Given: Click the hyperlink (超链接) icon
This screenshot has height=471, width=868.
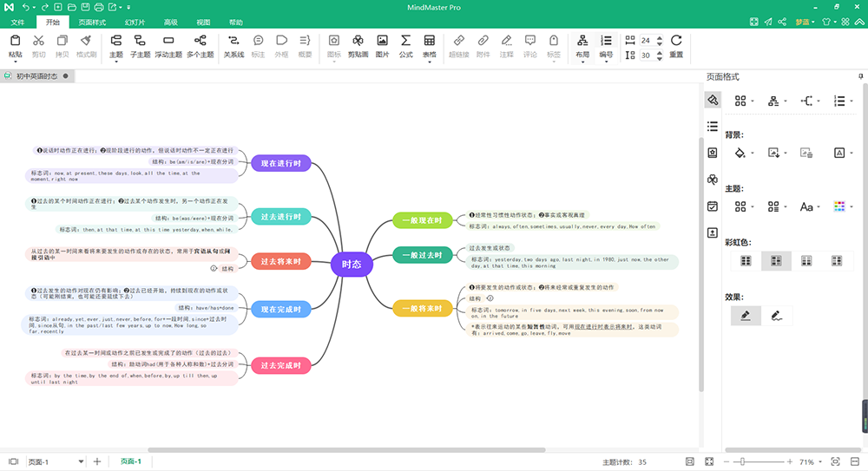Looking at the screenshot, I should point(459,41).
